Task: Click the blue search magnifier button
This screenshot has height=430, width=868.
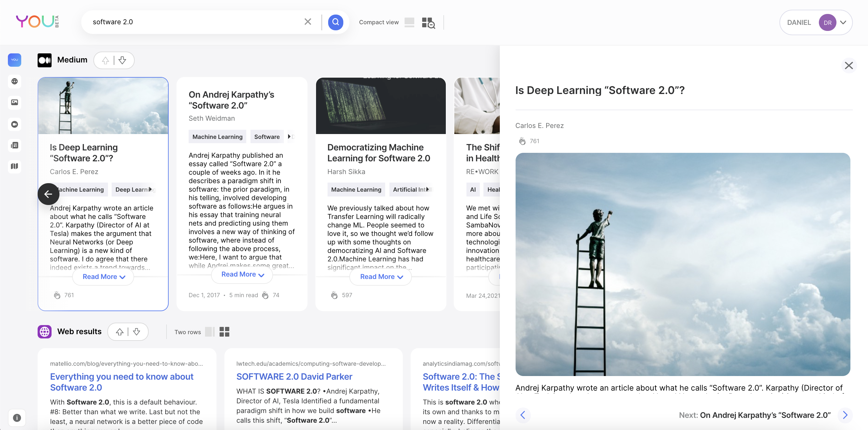Action: [335, 22]
